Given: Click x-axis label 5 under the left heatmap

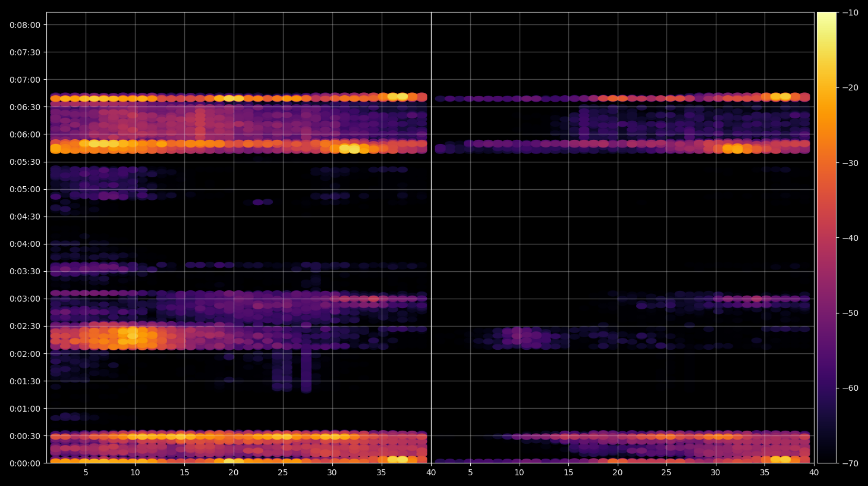Looking at the screenshot, I should [86, 473].
